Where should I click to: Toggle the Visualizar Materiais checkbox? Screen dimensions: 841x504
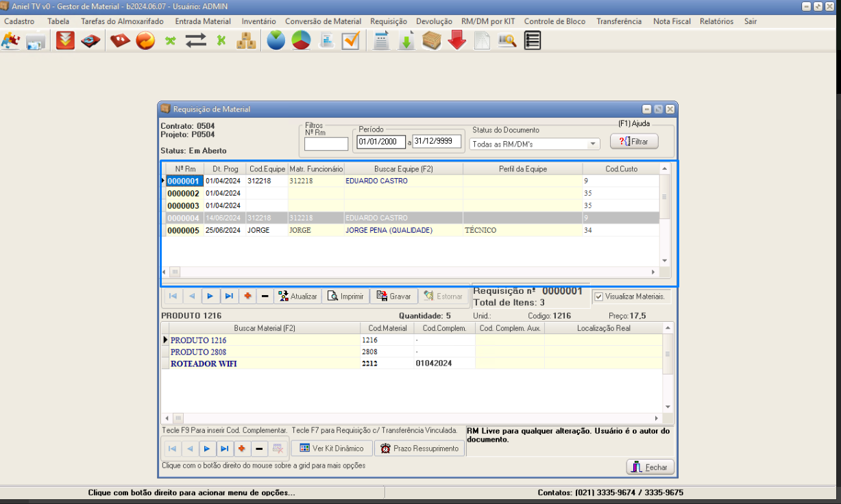coord(599,297)
